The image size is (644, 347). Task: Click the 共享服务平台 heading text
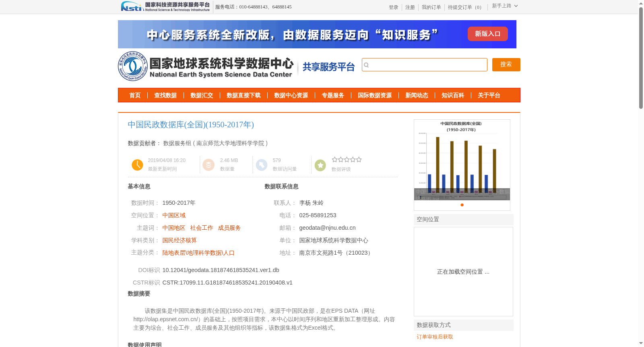point(328,67)
